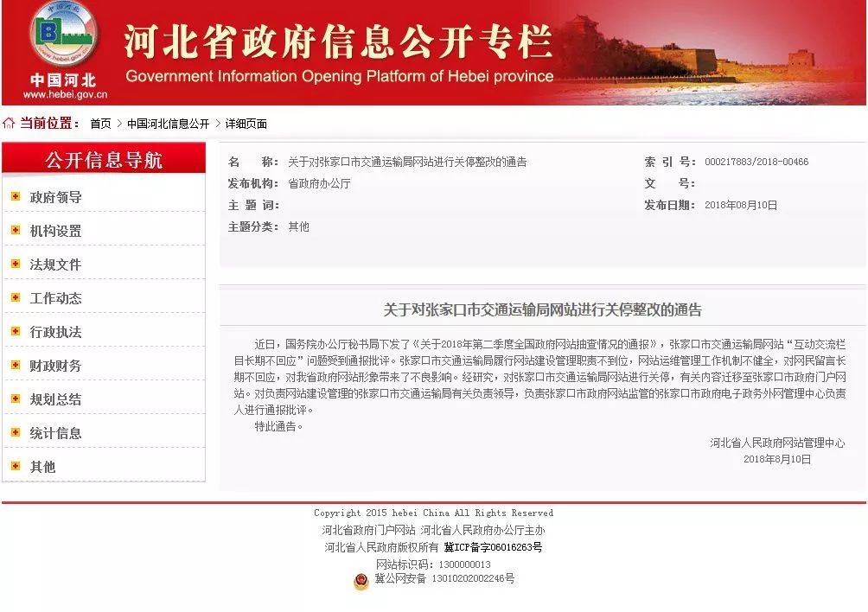This screenshot has width=868, height=612.
Task: Open the 政府领导 navigation item
Action: click(55, 197)
